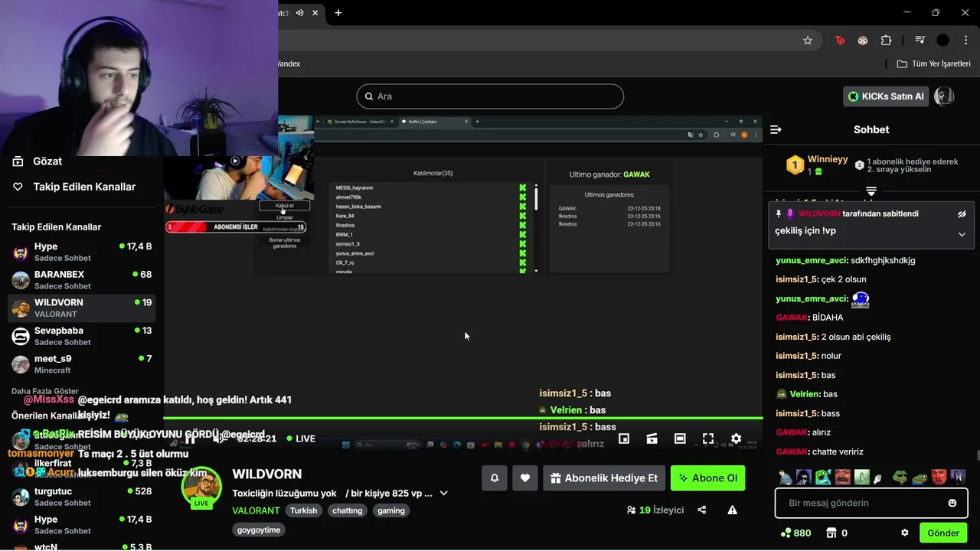The width and height of the screenshot is (980, 551).
Task: Send chat message with Gönder
Action: 943,533
